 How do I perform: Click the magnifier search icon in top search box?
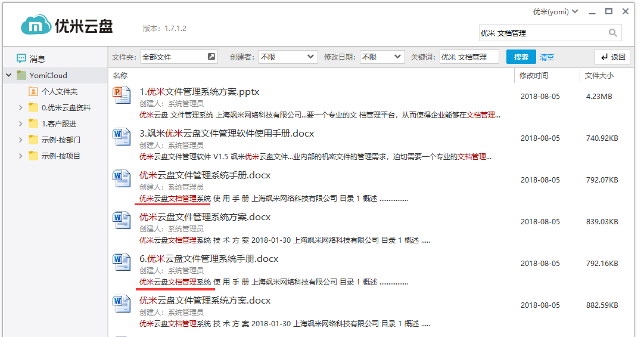pyautogui.click(x=612, y=33)
